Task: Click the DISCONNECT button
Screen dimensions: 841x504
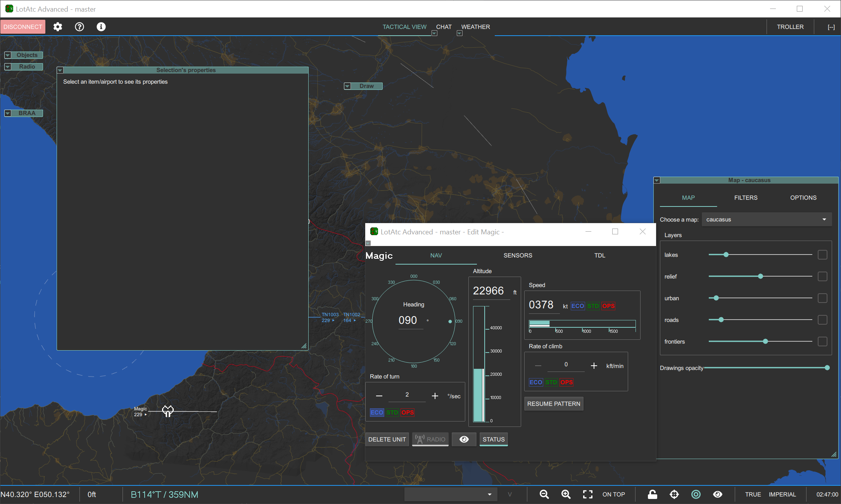Action: tap(23, 27)
